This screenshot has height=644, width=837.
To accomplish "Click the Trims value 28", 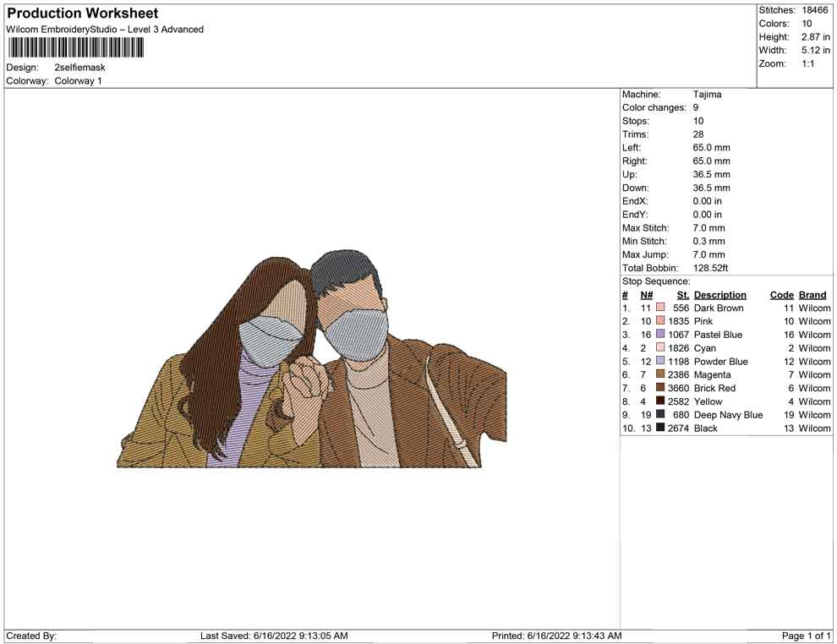I will 698,134.
